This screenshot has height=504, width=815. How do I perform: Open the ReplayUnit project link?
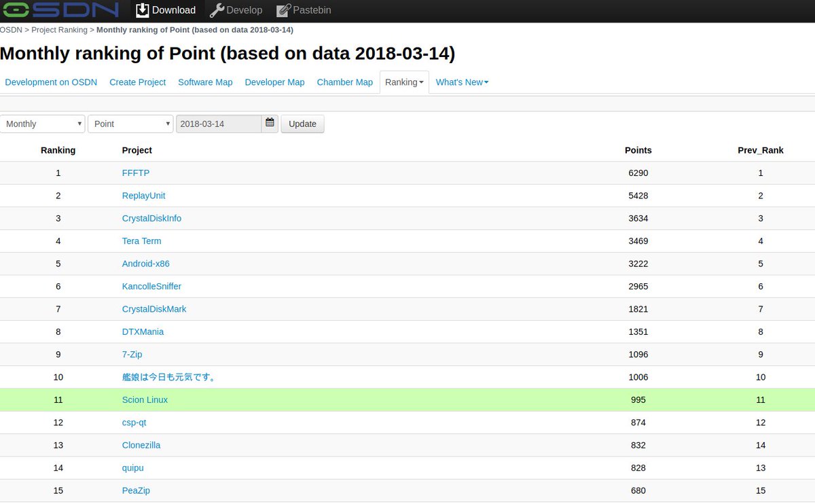[144, 196]
